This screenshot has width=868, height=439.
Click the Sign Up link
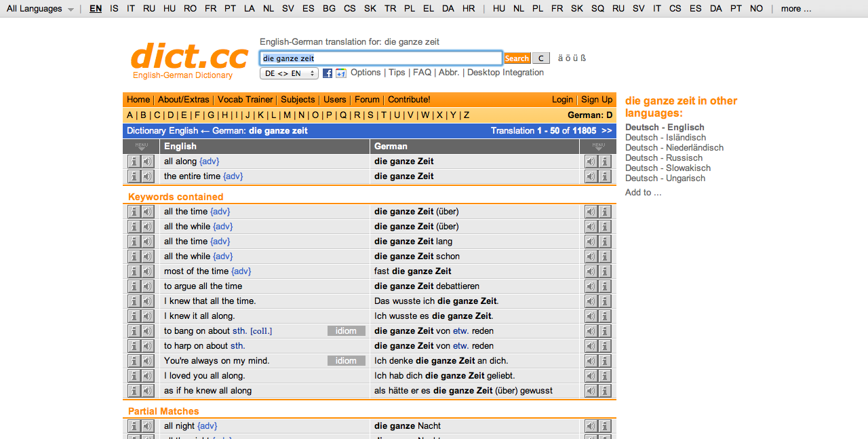[597, 100]
